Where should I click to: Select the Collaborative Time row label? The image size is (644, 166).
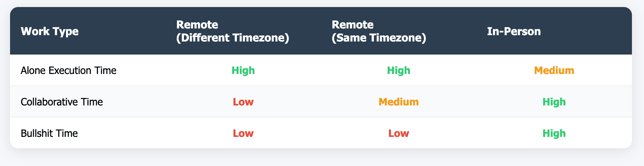pyautogui.click(x=62, y=102)
